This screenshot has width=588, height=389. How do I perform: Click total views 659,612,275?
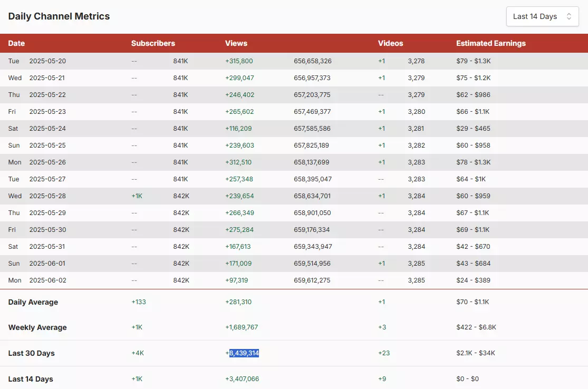coord(312,280)
